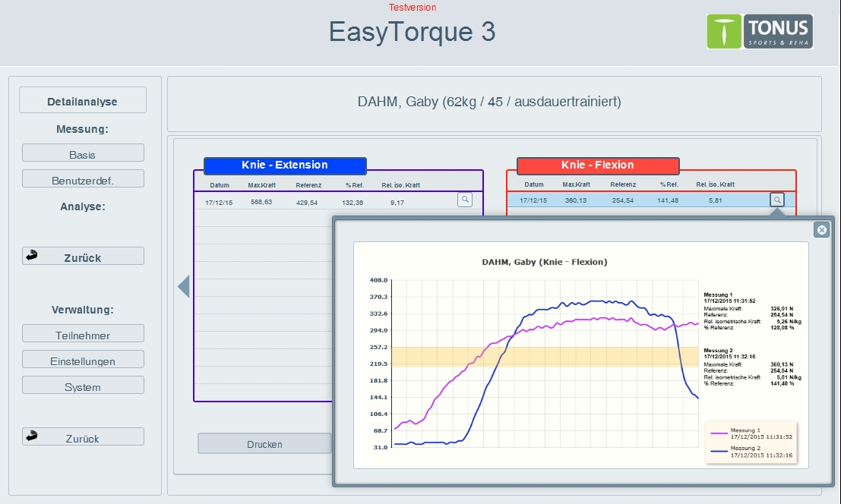Select the 17/12/15 row in the Knie - Flexion table
Screen dimensions: 841x504
coord(651,200)
